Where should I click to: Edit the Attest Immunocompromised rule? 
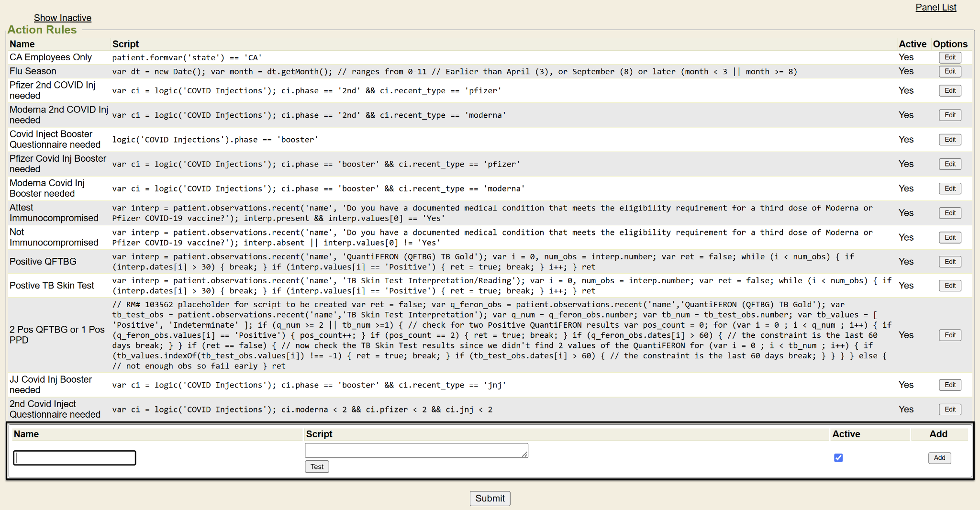(x=949, y=213)
